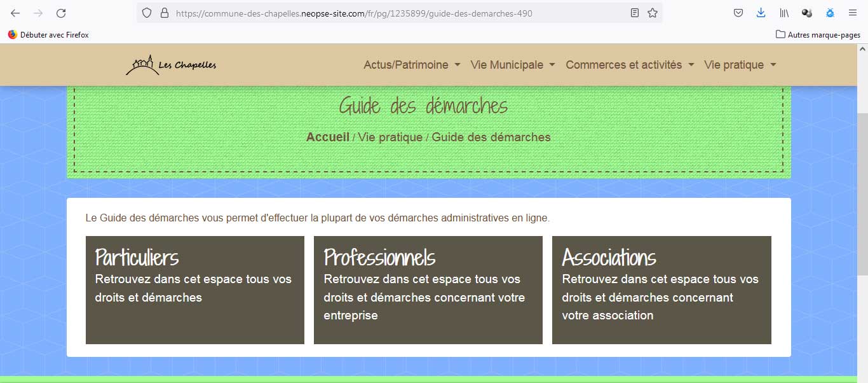Expand the Actus/Patrimoine dropdown menu
Viewport: 868px width, 383px height.
coord(412,65)
